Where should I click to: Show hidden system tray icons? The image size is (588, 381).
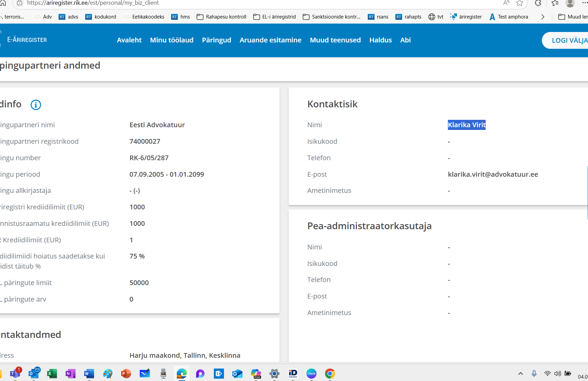tap(520, 374)
